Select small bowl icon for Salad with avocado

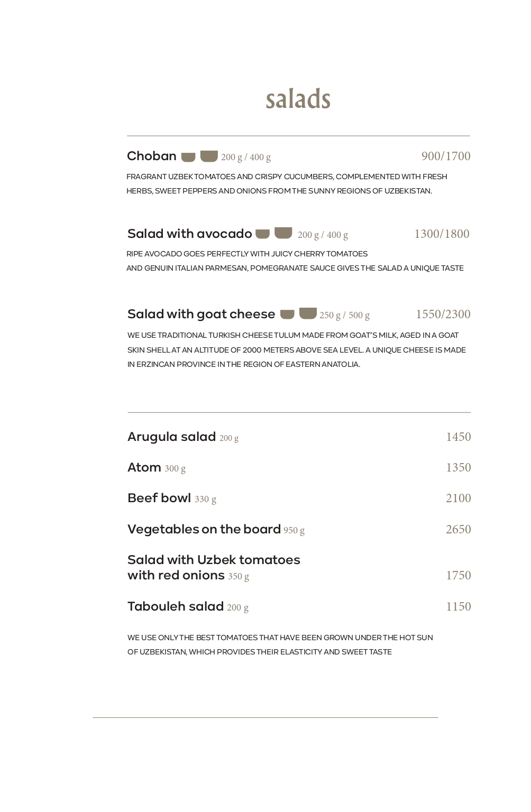(x=262, y=234)
